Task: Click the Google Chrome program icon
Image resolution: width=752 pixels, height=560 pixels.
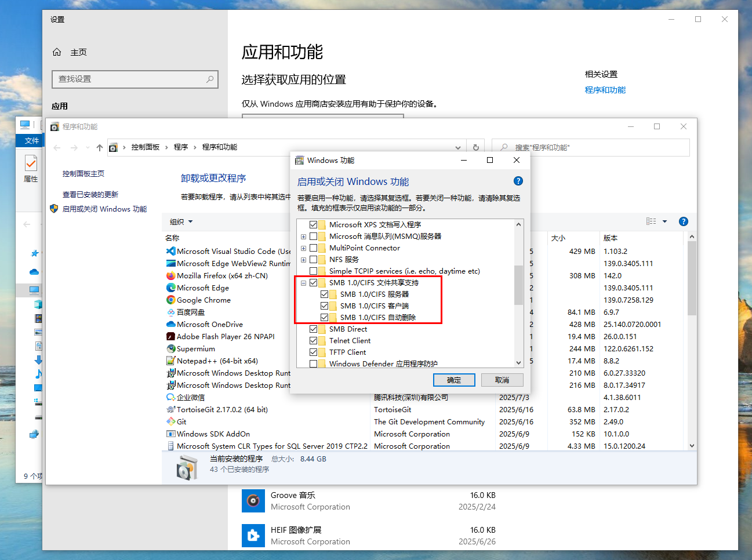Action: 170,300
